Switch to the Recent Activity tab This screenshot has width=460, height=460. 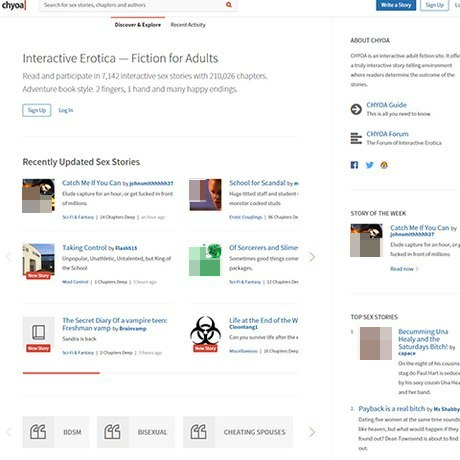pyautogui.click(x=188, y=25)
